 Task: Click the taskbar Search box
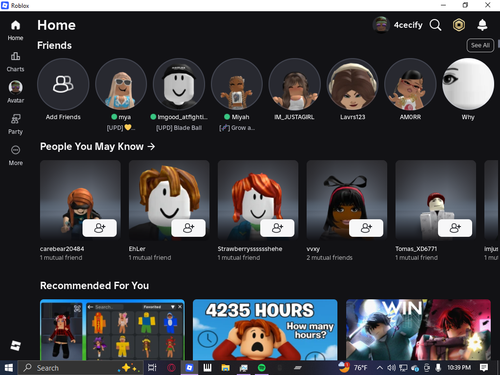click(81, 368)
